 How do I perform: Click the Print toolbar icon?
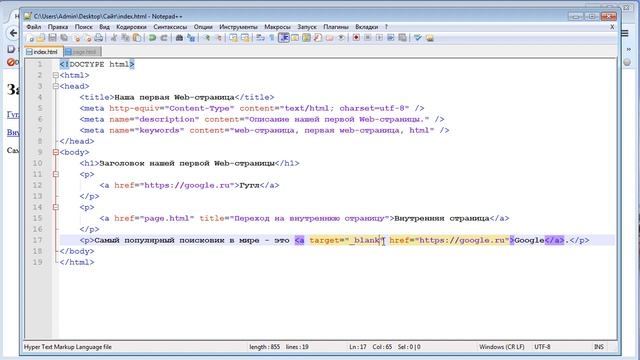(99, 38)
